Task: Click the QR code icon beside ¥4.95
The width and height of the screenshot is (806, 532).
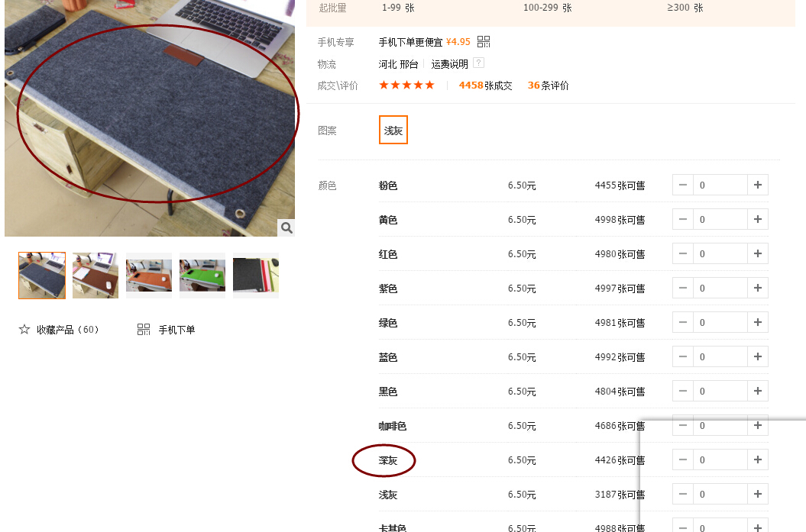Action: coord(484,41)
